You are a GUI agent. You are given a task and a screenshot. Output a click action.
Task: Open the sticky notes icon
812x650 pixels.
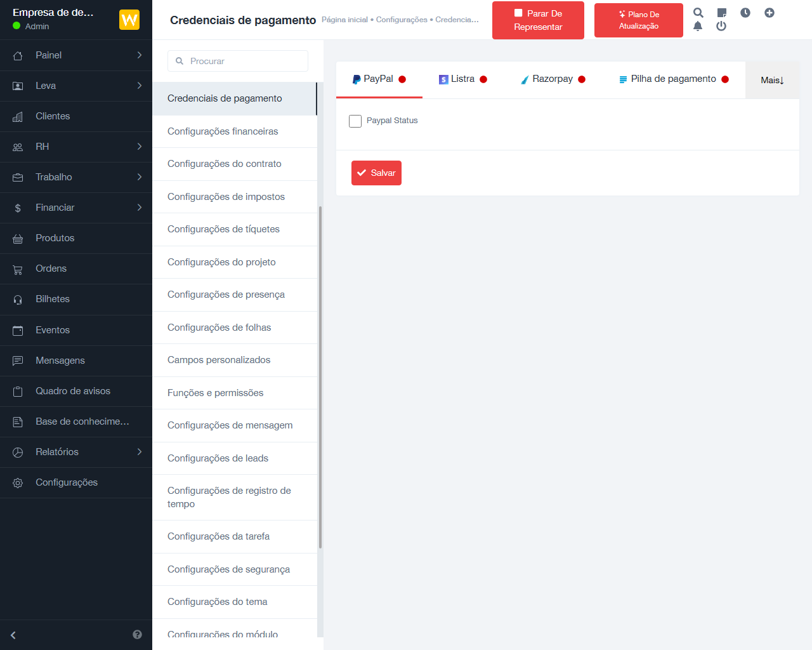(722, 13)
